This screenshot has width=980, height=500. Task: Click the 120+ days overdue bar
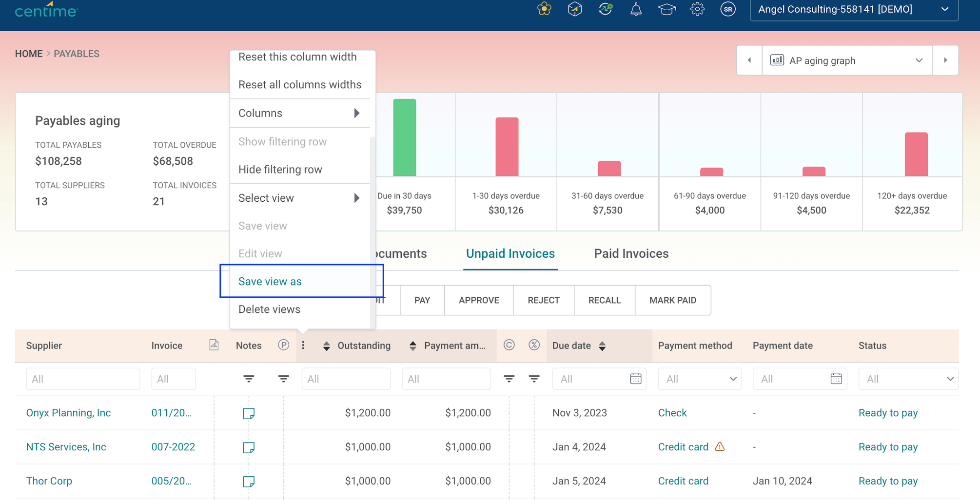pyautogui.click(x=916, y=154)
